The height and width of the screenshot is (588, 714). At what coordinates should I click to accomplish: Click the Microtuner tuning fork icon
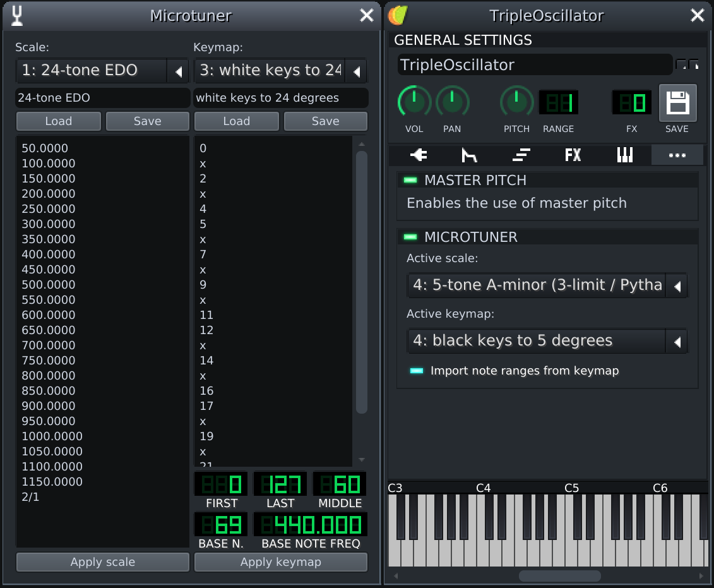click(x=17, y=16)
